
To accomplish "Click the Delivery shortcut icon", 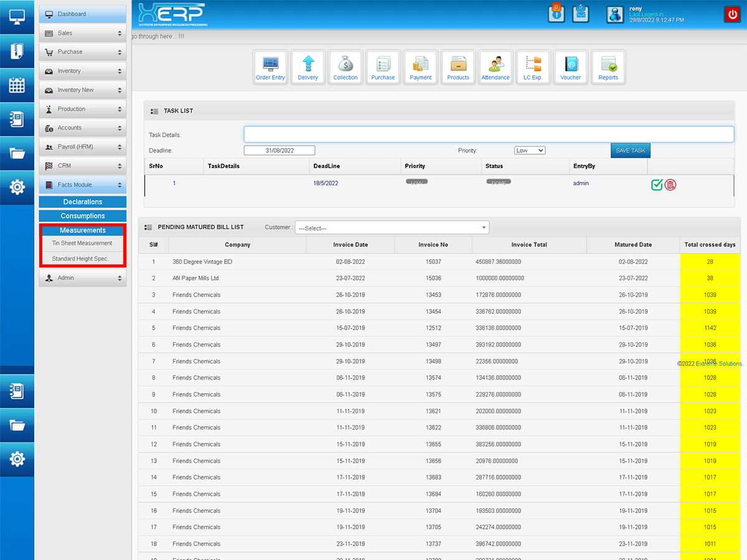I will pos(308,67).
